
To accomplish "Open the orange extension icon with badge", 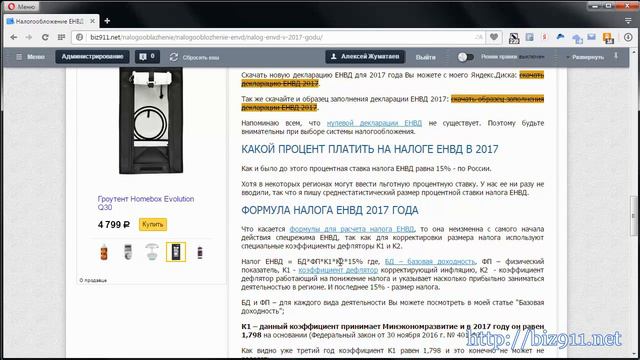I will (608, 38).
